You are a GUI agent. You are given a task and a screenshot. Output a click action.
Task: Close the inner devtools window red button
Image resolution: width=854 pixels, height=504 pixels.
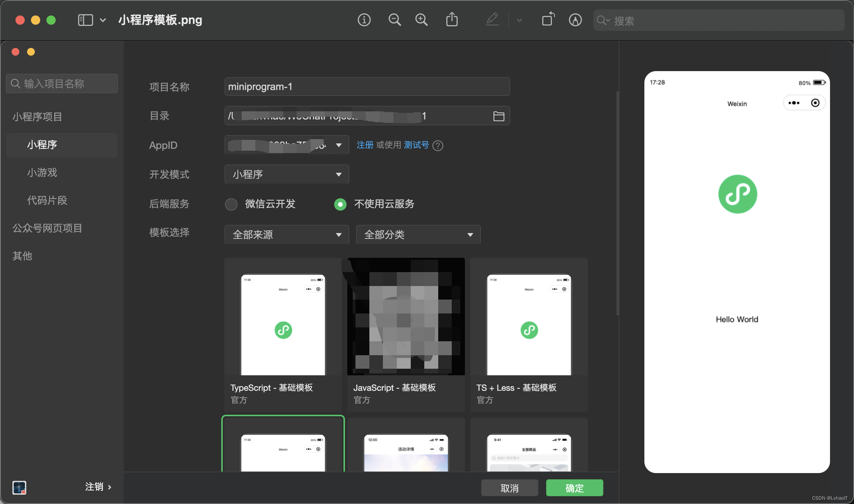[15, 52]
